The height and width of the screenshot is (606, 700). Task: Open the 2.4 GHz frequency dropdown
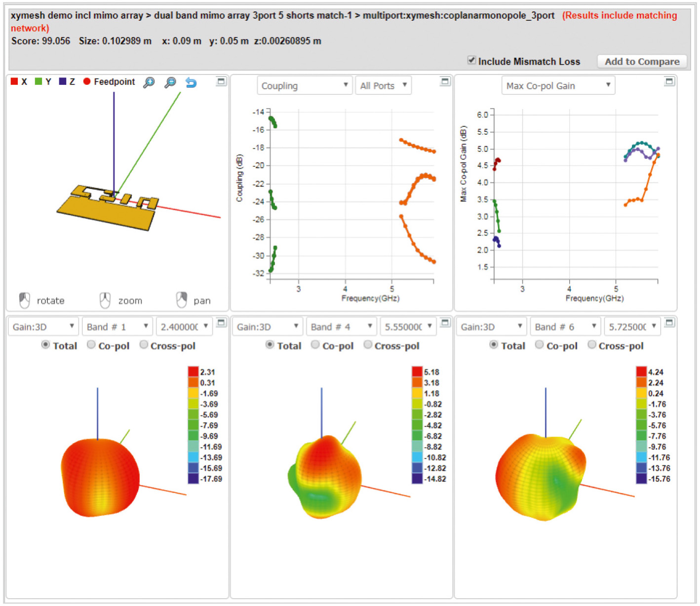coord(184,327)
